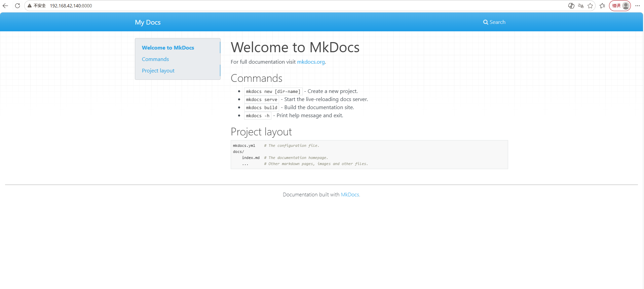Jump to Commands in sidebar
644x289 pixels.
pos(155,59)
